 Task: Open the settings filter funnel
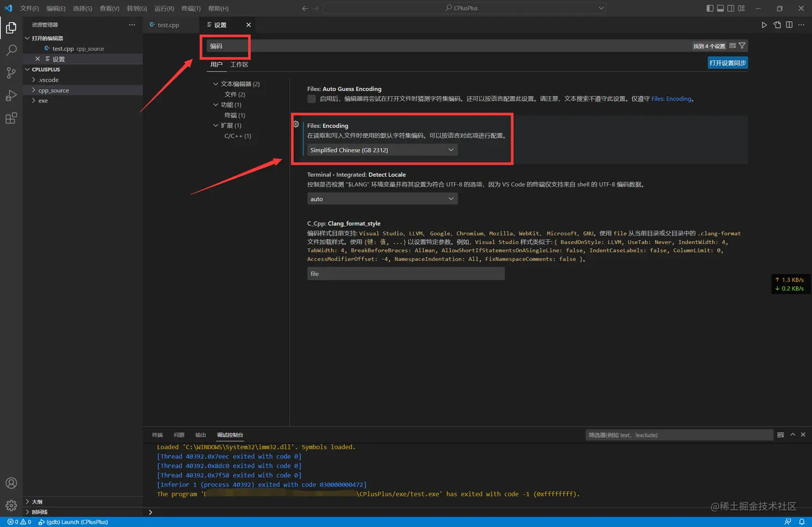coord(742,46)
